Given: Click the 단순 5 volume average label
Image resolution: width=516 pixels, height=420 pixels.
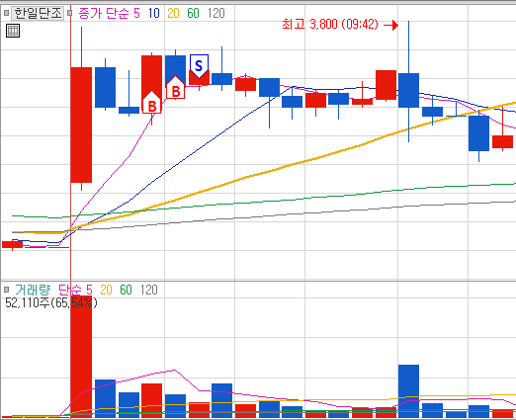Looking at the screenshot, I should pyautogui.click(x=75, y=290).
